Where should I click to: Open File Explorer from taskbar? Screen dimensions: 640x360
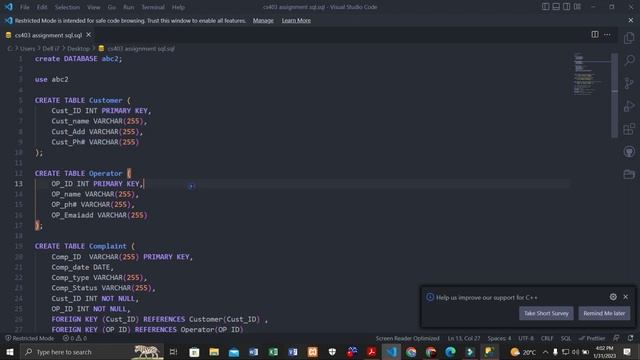coord(214,352)
